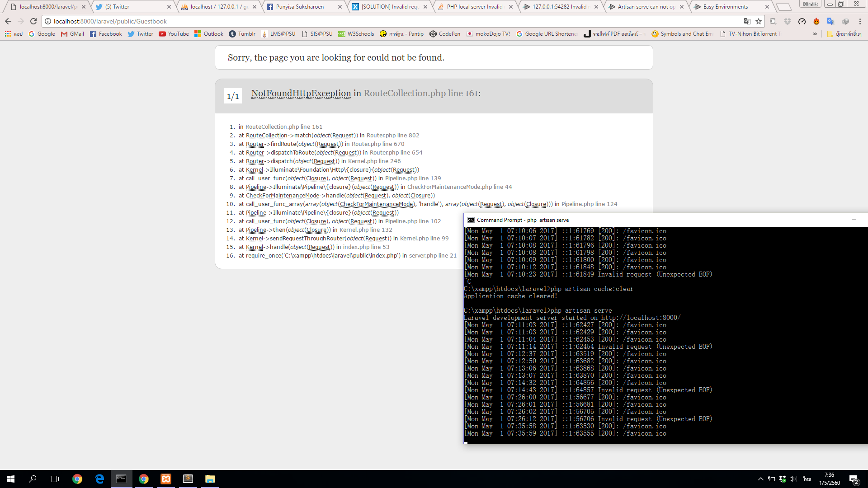Switch to Command Prompt taskbar icon
The width and height of the screenshot is (868, 488).
[x=121, y=479]
